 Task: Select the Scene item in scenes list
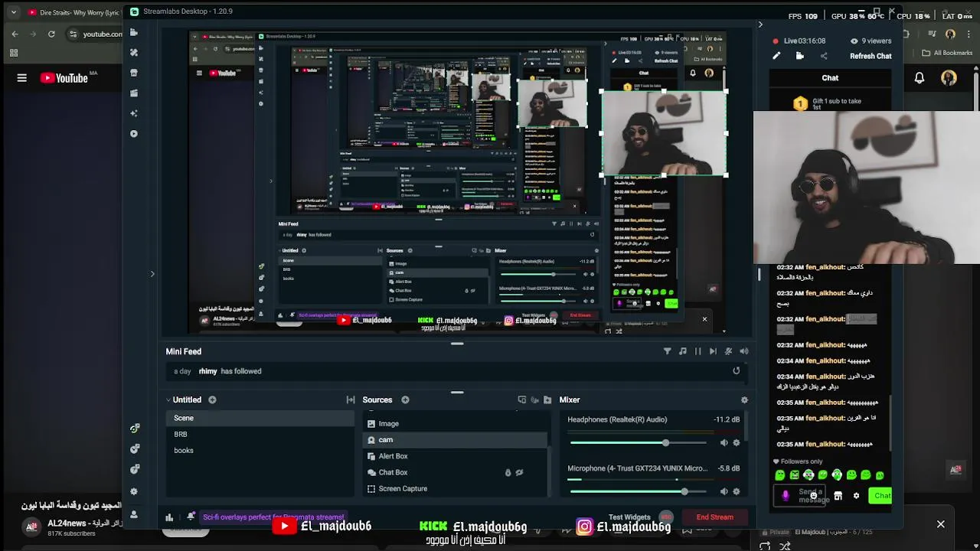tap(260, 418)
